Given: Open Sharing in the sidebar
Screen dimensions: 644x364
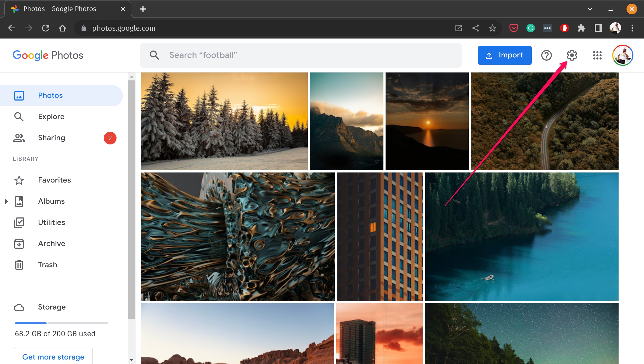Looking at the screenshot, I should pyautogui.click(x=61, y=138).
